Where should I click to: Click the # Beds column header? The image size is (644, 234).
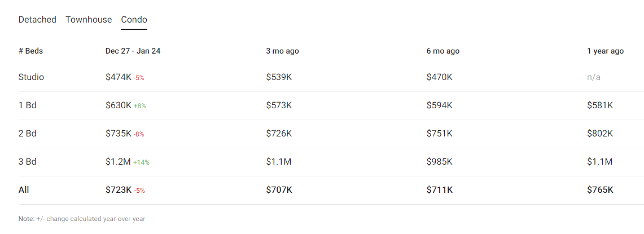(x=30, y=51)
